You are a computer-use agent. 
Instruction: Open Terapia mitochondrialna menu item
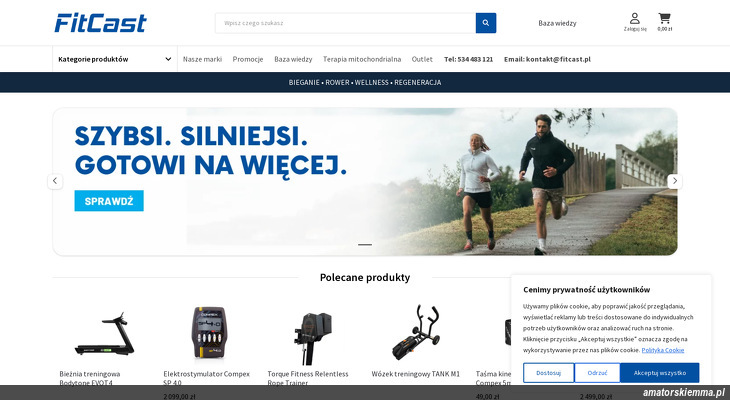point(362,59)
